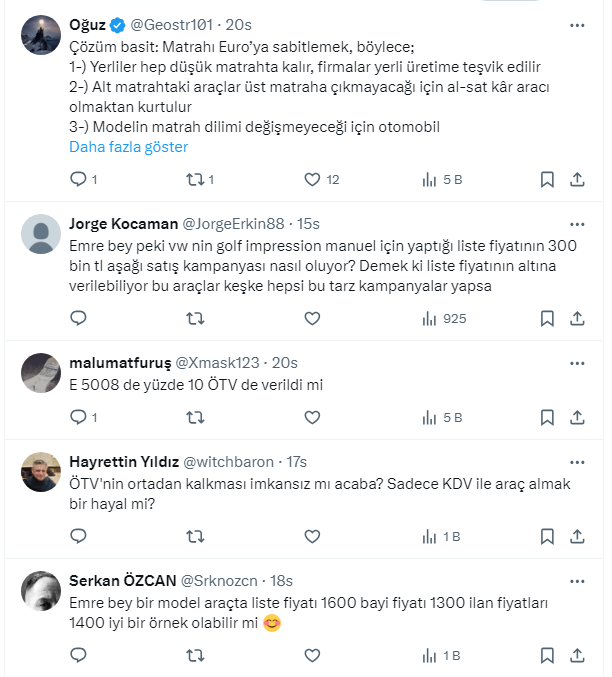Open more options on Oğuz's tweet
Viewport: 612px width, 677px height.
point(577,23)
